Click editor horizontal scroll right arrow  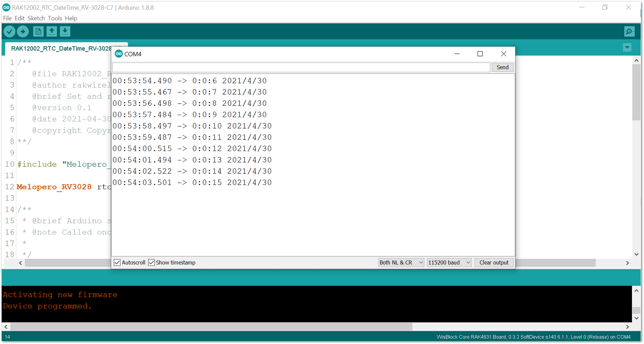pyautogui.click(x=627, y=263)
